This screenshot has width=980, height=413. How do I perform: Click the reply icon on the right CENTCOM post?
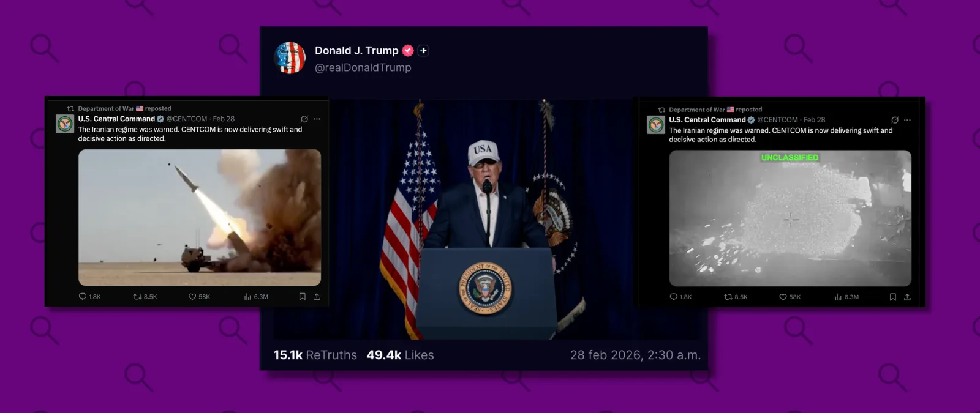coord(674,297)
